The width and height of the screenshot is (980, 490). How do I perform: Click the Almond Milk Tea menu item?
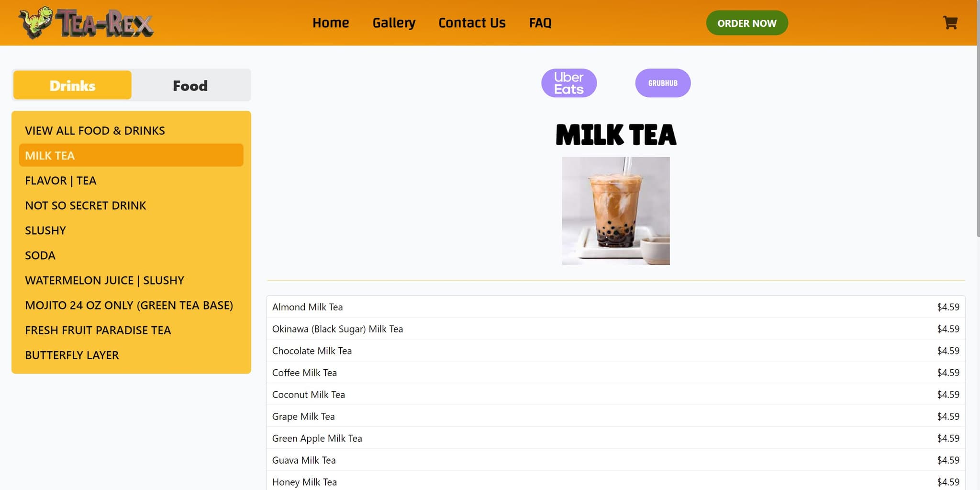pyautogui.click(x=307, y=307)
